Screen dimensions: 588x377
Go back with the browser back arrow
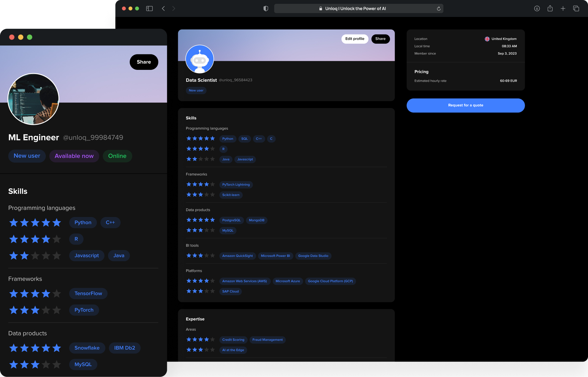pos(163,9)
